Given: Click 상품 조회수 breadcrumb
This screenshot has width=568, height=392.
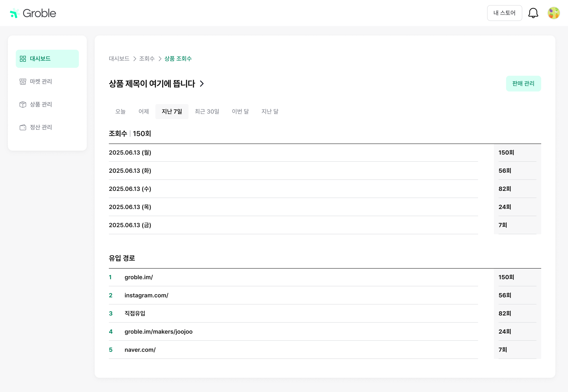Looking at the screenshot, I should point(178,59).
